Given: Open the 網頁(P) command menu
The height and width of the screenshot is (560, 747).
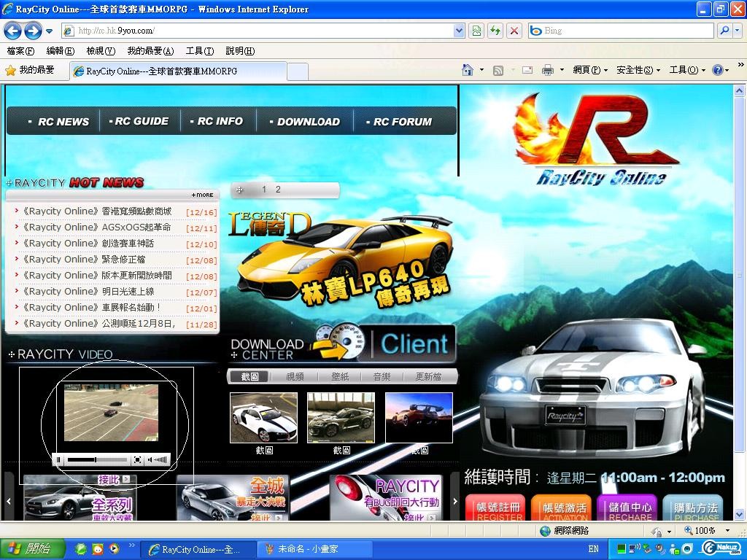Looking at the screenshot, I should [x=590, y=71].
